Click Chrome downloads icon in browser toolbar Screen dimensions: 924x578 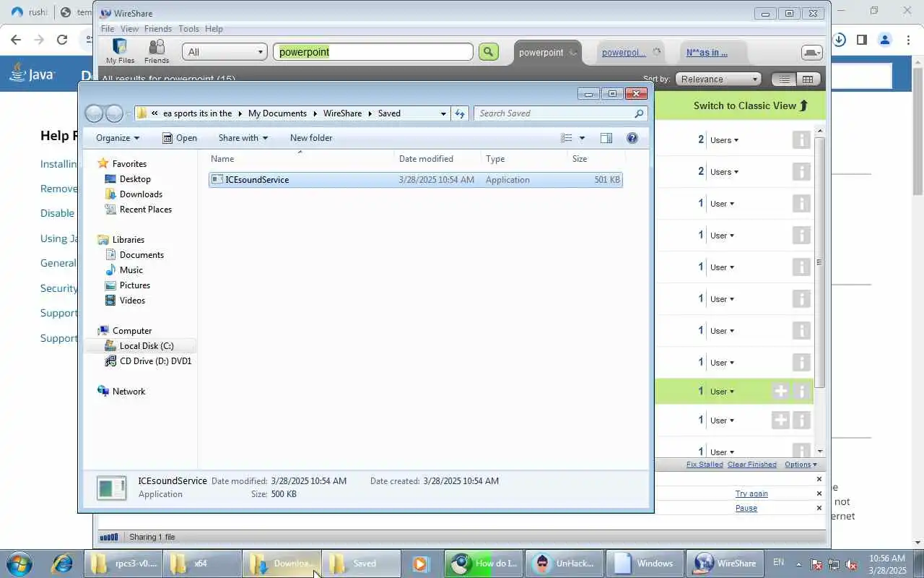tap(839, 40)
